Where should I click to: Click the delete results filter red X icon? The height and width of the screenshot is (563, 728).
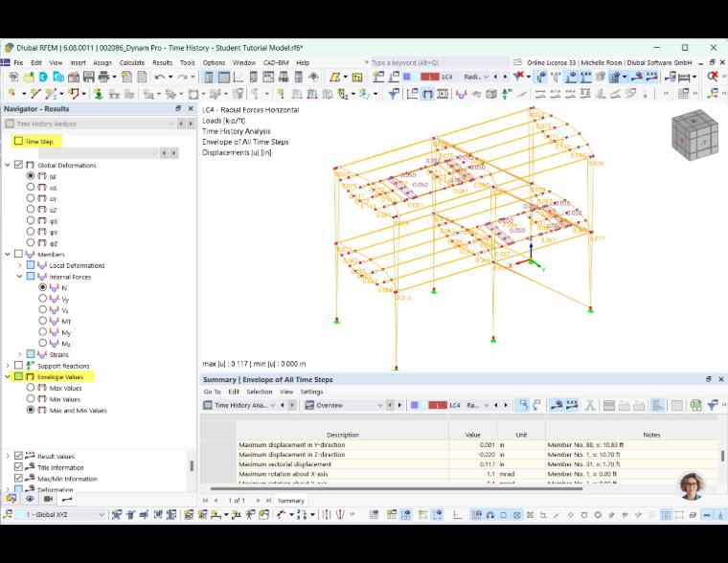(518, 76)
